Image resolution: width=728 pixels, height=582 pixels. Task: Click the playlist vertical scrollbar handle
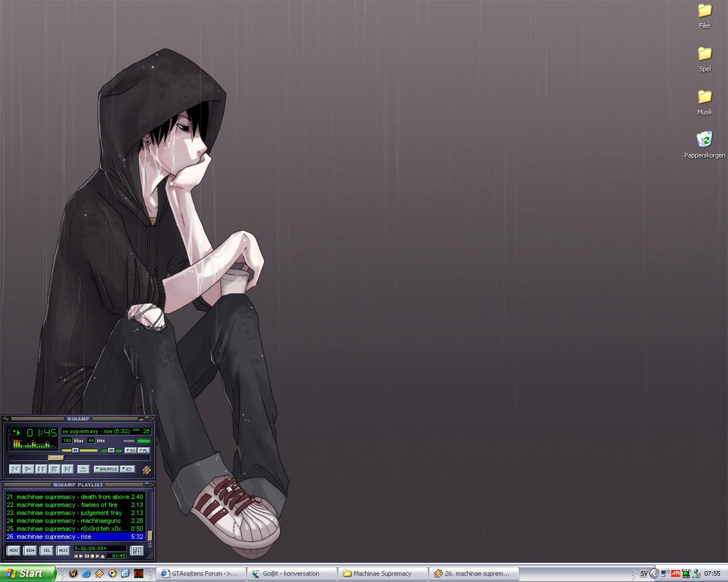tap(150, 535)
